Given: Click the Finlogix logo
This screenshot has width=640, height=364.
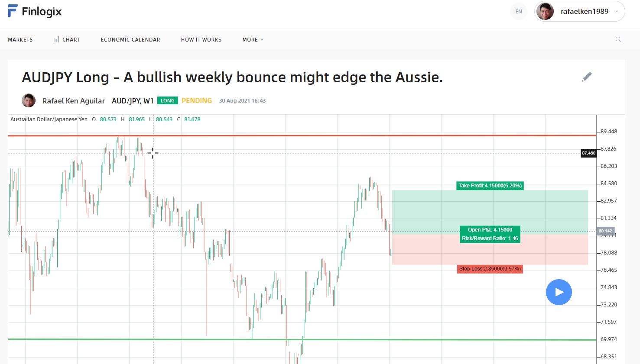Looking at the screenshot, I should point(35,11).
